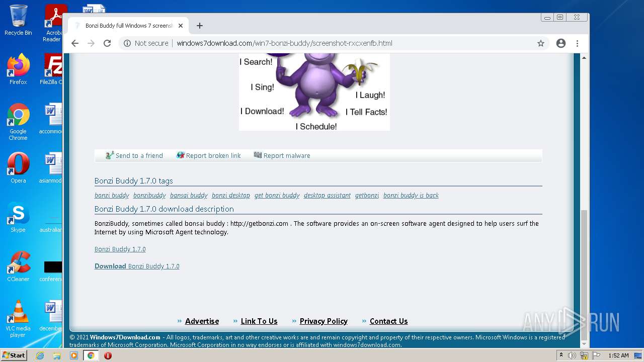
Task: Select the Bonzi Buddy screenshot tab
Action: coord(128,26)
